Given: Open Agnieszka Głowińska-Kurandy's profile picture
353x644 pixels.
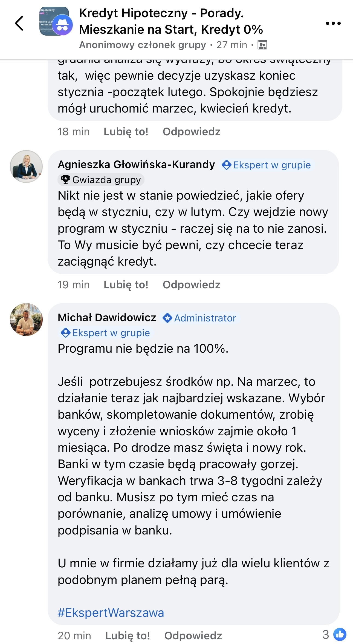Looking at the screenshot, I should tap(26, 166).
